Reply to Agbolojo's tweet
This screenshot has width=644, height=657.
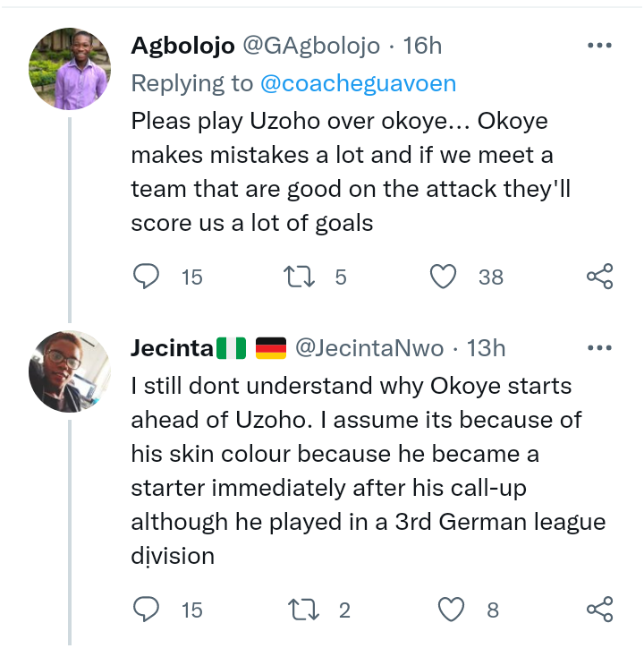146,277
